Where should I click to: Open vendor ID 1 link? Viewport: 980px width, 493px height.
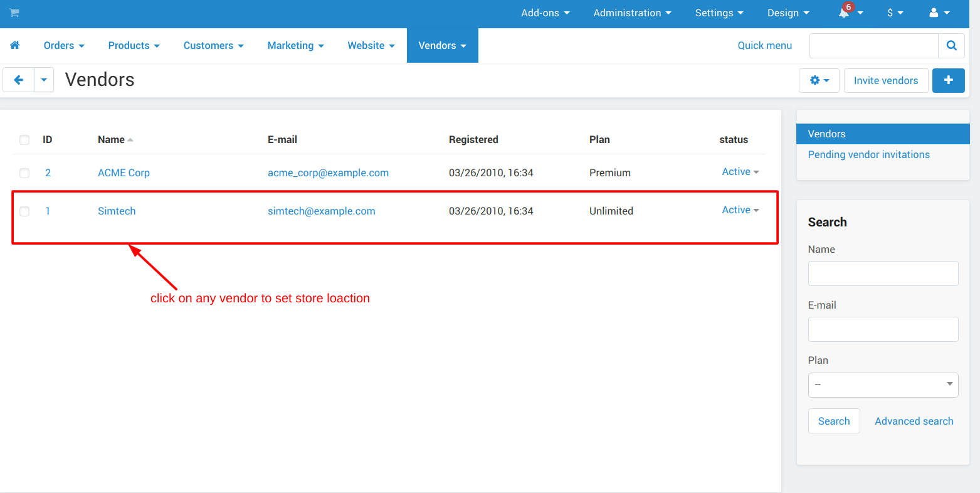tap(48, 211)
